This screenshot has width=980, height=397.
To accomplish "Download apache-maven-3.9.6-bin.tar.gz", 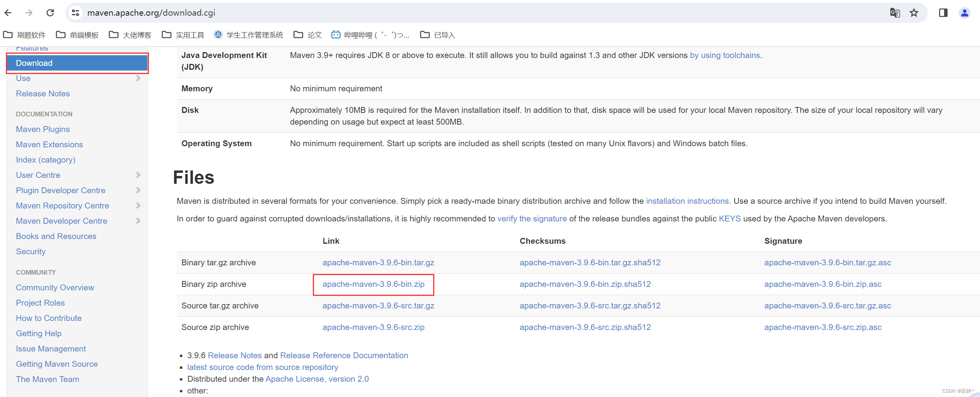I will pyautogui.click(x=378, y=263).
